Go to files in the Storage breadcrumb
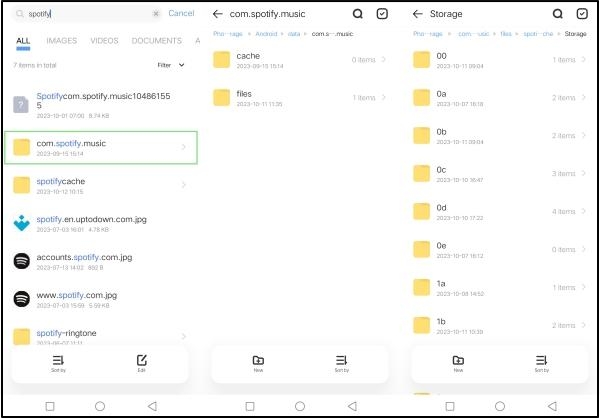600x418 pixels. [x=506, y=34]
